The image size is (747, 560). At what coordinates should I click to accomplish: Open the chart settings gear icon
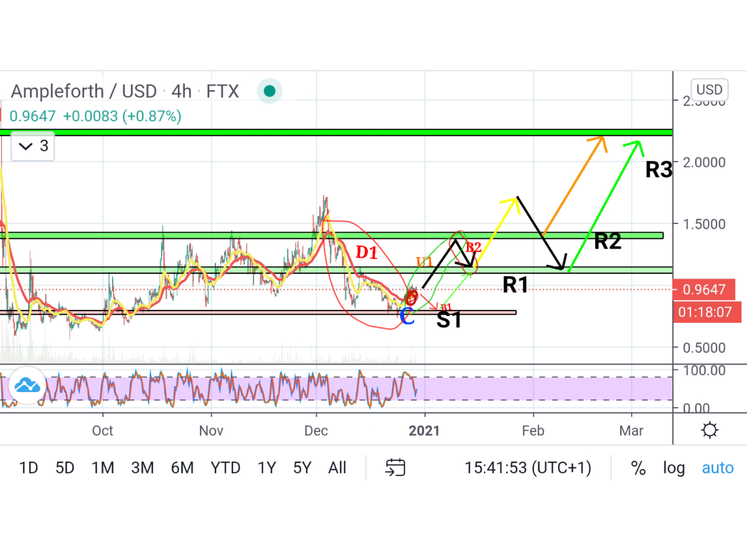[x=710, y=430]
